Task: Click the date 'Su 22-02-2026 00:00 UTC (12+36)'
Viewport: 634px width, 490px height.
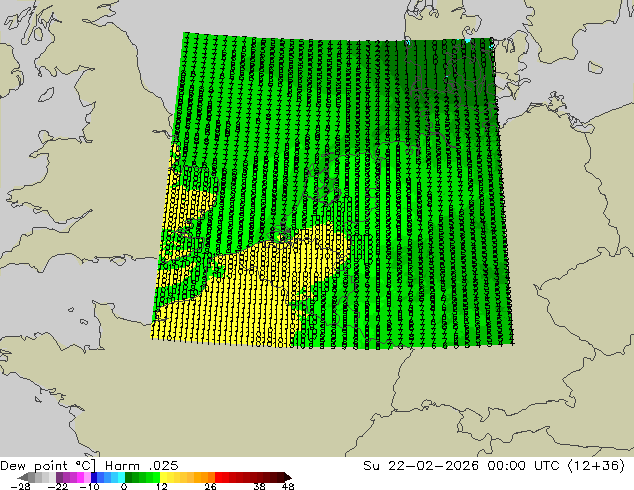Action: [494, 466]
